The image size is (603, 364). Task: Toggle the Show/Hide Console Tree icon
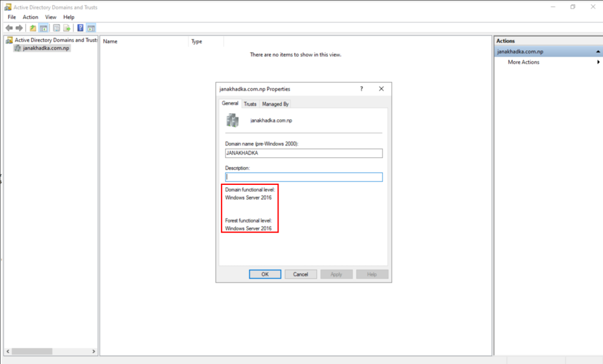click(x=44, y=28)
